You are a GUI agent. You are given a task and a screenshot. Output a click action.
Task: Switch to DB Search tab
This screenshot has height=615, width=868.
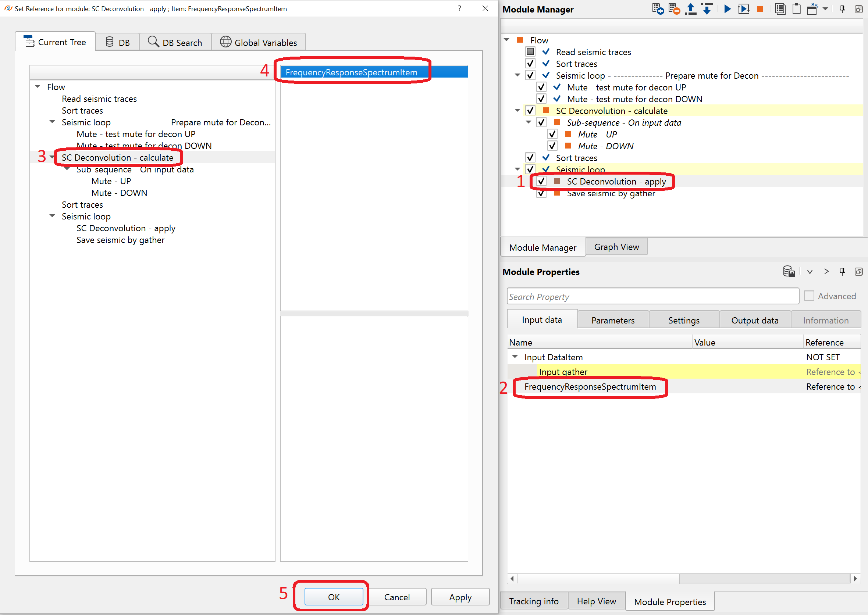pos(175,42)
